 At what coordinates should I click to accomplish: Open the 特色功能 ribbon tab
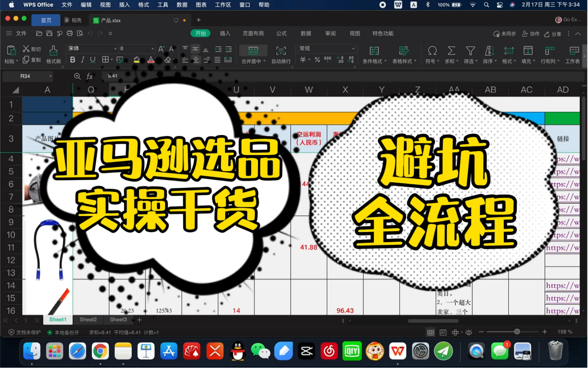(x=383, y=33)
